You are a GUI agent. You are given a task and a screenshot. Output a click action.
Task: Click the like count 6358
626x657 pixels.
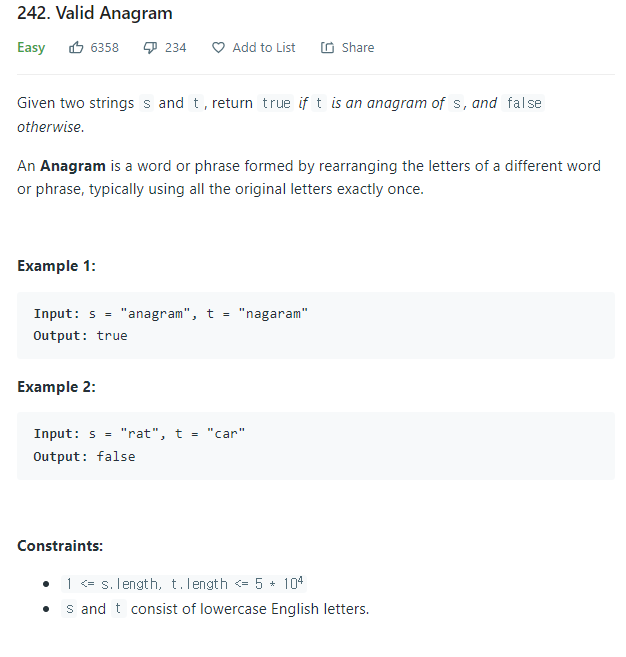(x=105, y=47)
